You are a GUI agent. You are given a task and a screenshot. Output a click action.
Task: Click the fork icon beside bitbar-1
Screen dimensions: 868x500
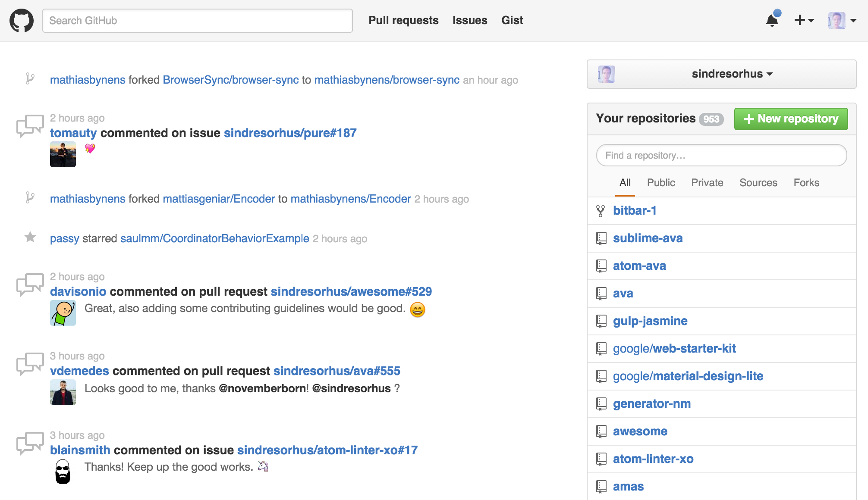coord(601,211)
